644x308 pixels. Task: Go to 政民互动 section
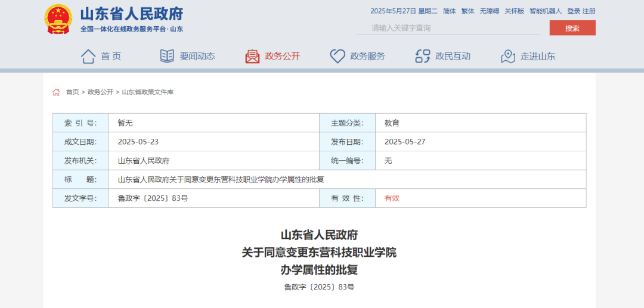click(453, 57)
